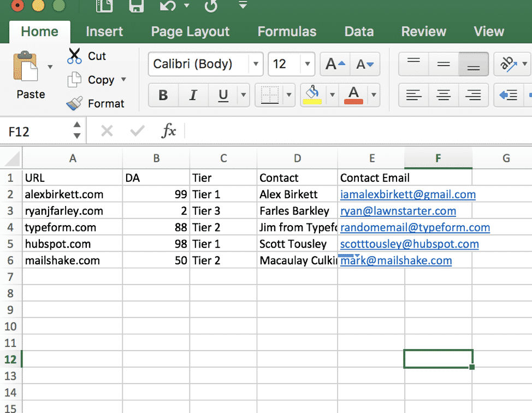Open ryan@lawnstarter.com email link
Screen dimensions: 532x413
pos(398,211)
